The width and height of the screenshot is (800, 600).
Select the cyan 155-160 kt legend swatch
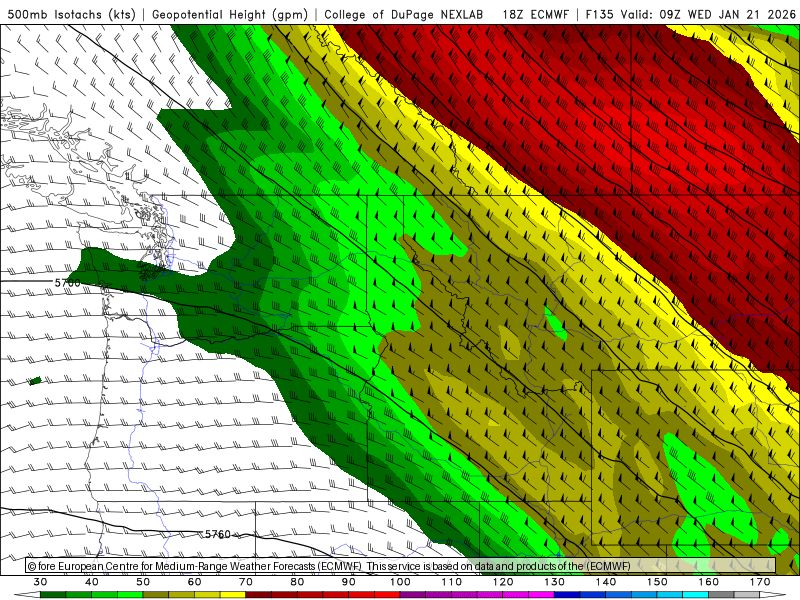(696, 595)
